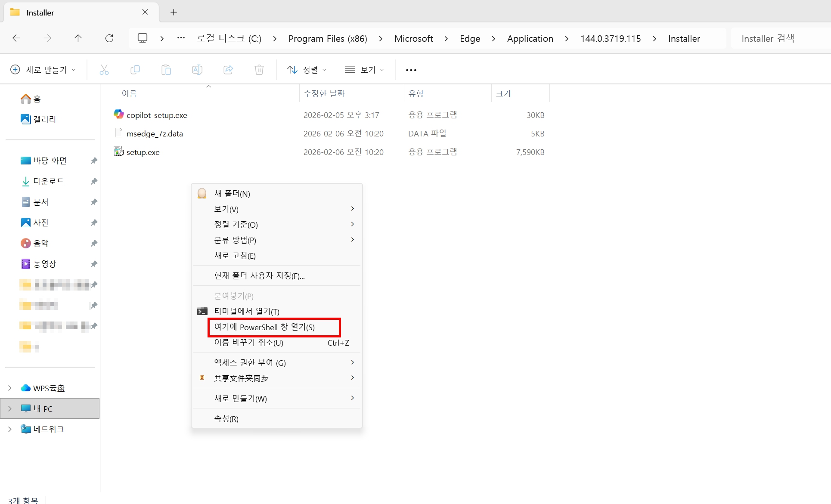Click the Copy icon on the toolbar

[135, 69]
